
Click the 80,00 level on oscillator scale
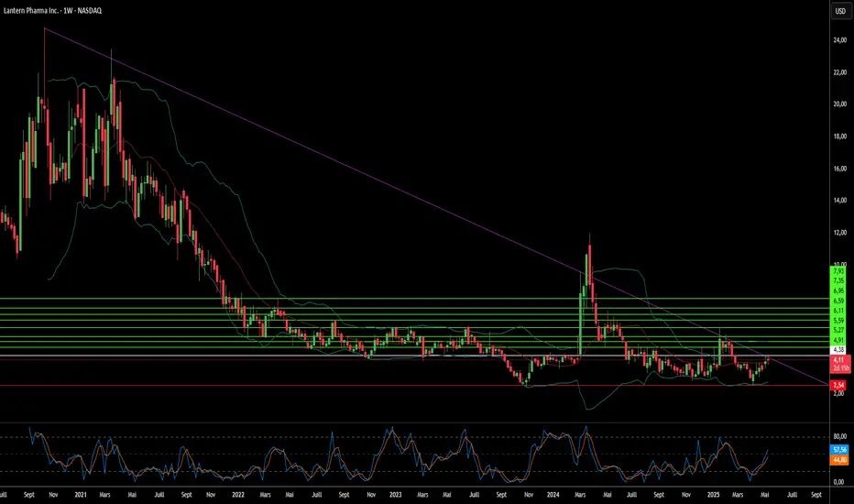pyautogui.click(x=838, y=437)
